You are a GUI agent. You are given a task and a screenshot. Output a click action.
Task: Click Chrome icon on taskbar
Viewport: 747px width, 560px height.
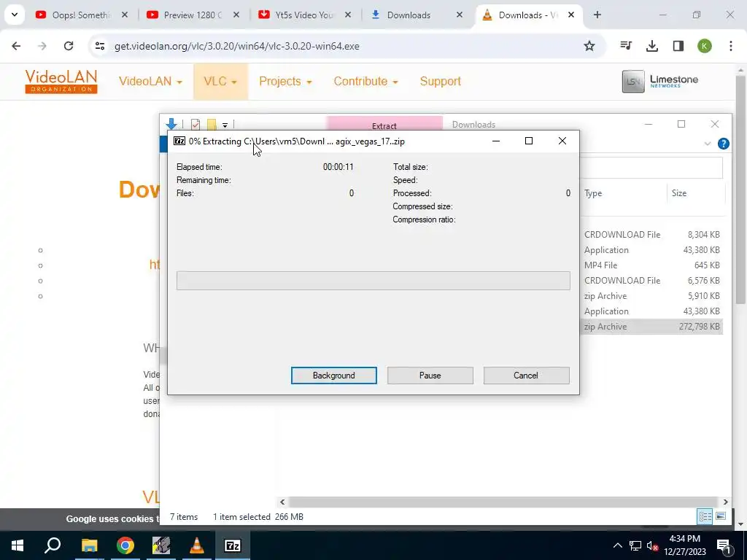point(125,545)
